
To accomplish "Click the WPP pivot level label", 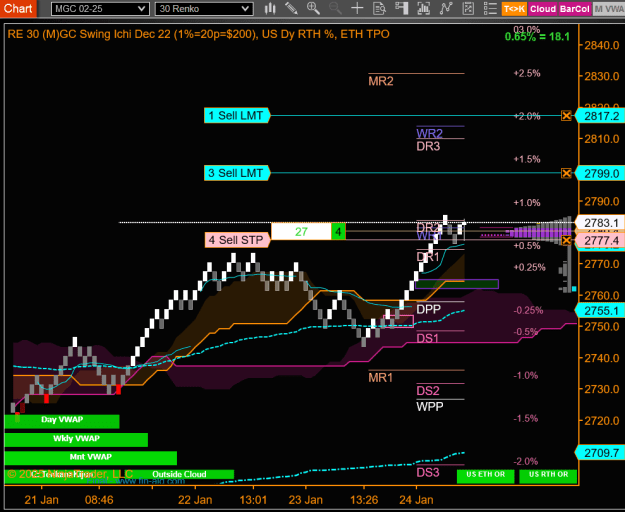I will 430,406.
